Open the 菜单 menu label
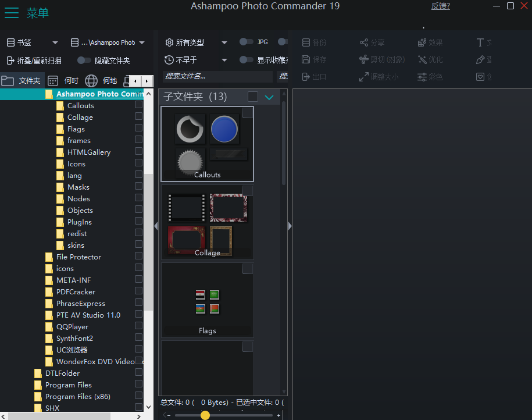 [38, 13]
